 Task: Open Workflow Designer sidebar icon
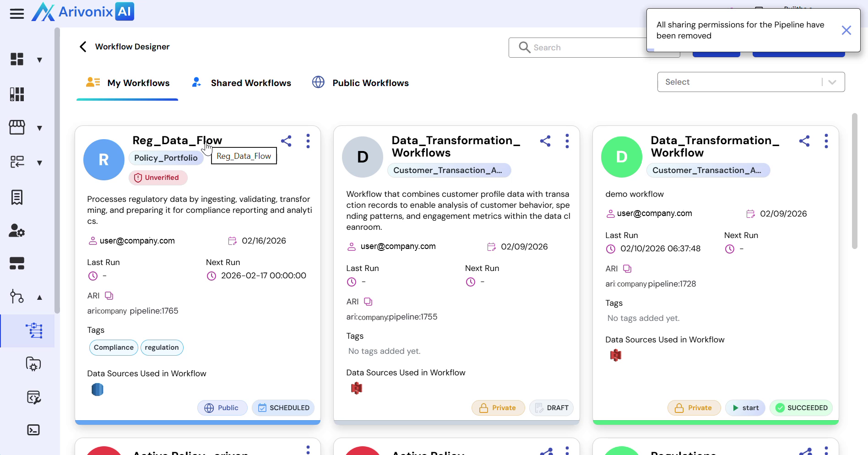click(x=34, y=330)
